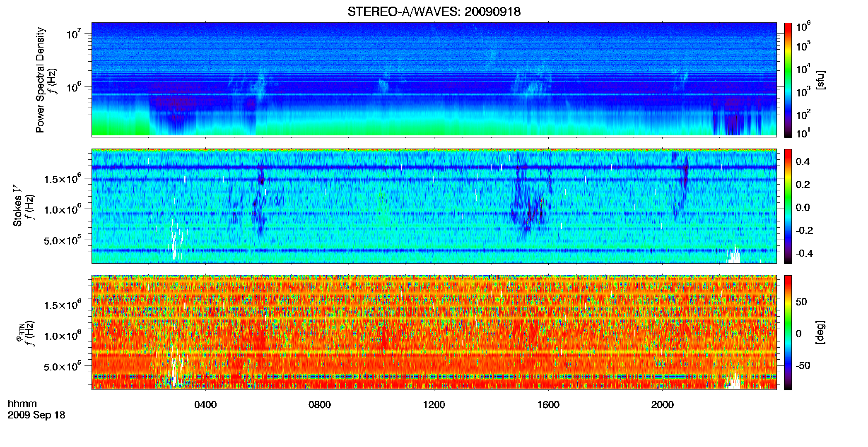Click the -50 tick on angle colorbar

point(803,365)
